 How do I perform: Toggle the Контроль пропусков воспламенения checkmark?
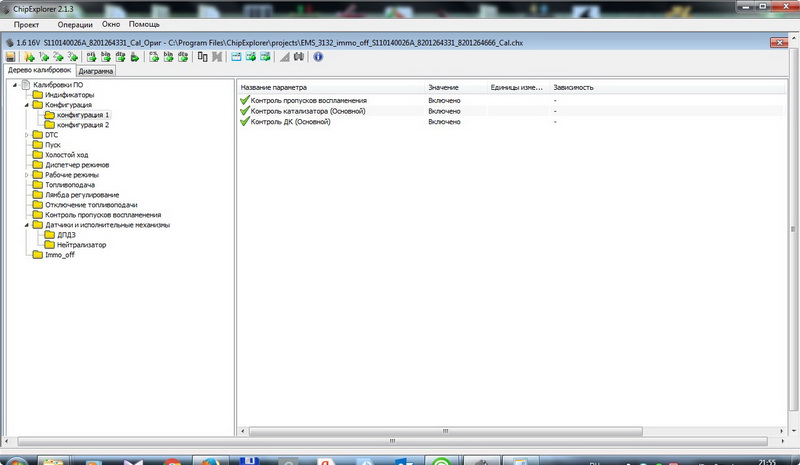[x=245, y=101]
